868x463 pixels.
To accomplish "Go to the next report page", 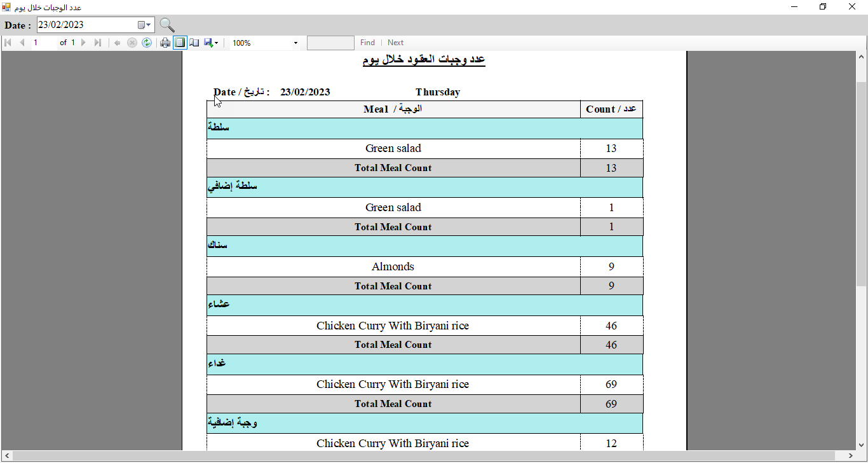I will pos(83,43).
